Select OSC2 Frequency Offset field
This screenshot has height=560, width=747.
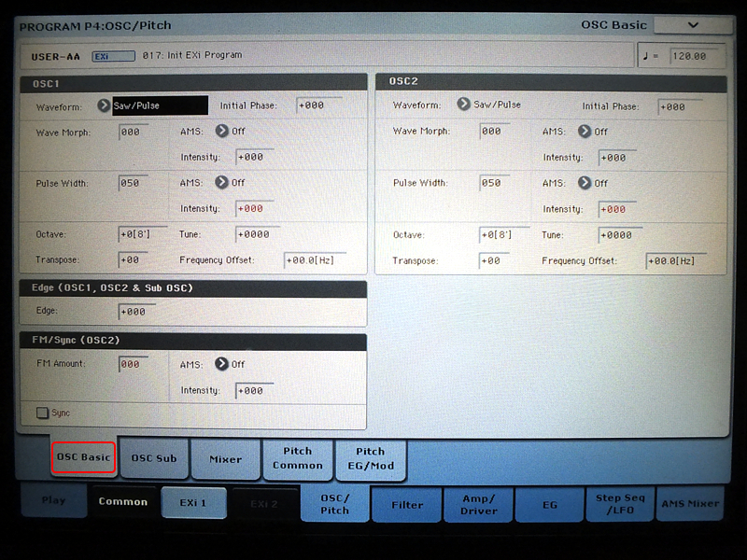[676, 261]
